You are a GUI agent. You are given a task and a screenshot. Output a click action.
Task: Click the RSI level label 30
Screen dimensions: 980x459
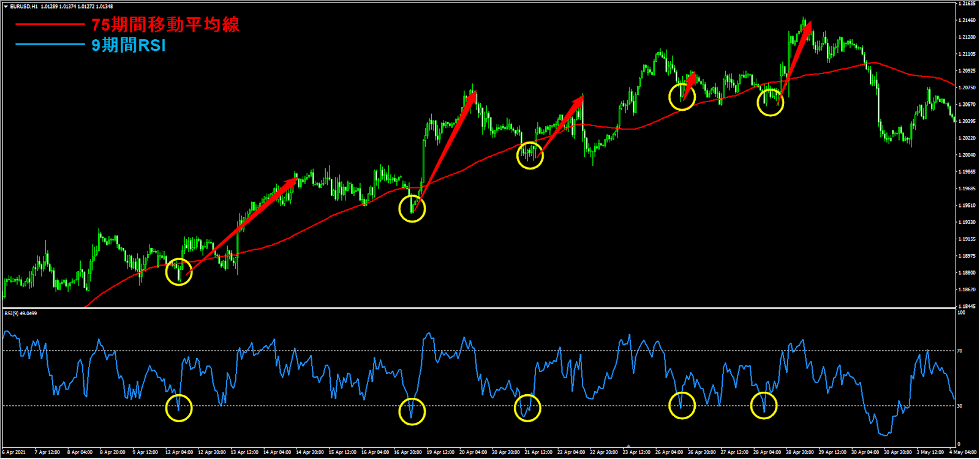(960, 406)
